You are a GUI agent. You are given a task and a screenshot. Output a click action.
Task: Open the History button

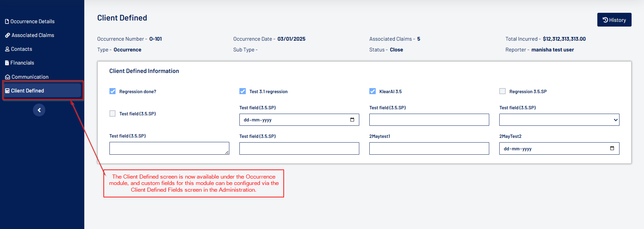[614, 20]
